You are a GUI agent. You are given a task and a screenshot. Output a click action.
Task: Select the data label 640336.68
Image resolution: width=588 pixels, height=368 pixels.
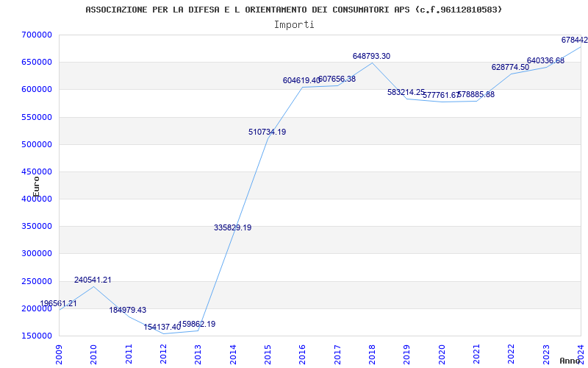tap(545, 61)
